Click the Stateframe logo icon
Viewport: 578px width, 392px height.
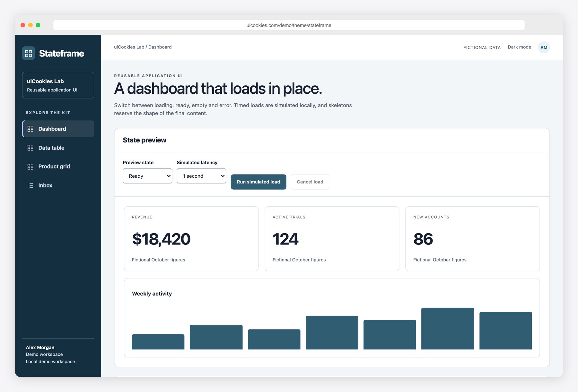29,53
